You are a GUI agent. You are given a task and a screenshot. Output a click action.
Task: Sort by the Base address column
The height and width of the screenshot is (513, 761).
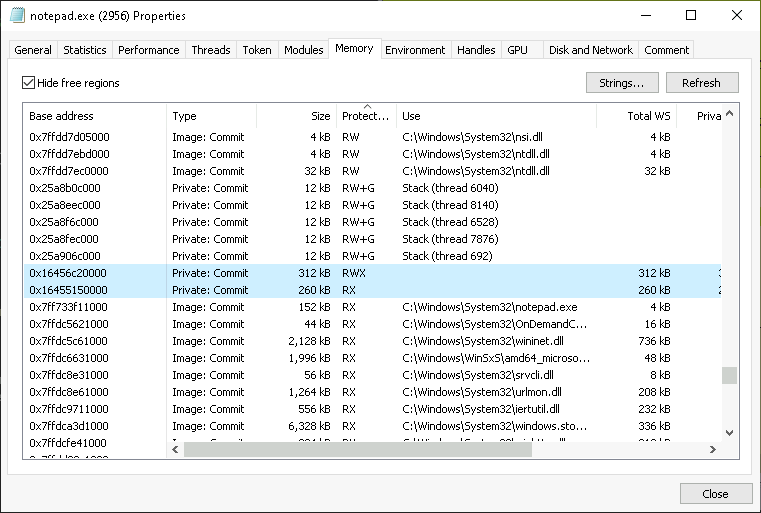[95, 116]
